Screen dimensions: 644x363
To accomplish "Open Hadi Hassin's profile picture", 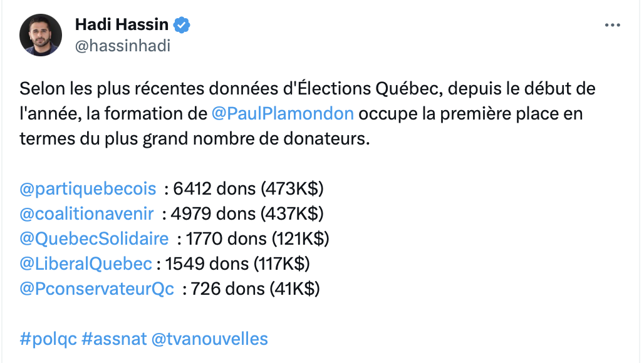I will coord(41,35).
